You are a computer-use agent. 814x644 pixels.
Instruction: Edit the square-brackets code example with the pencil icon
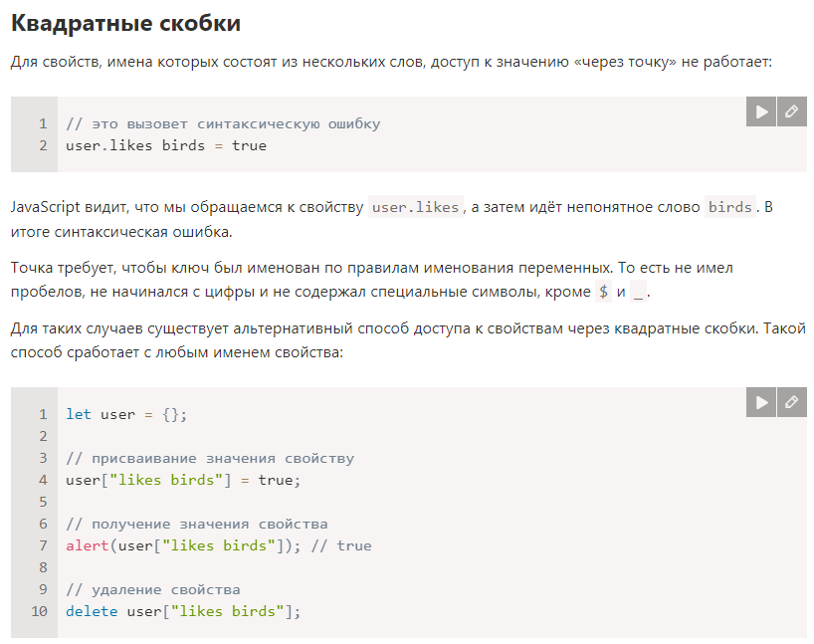[792, 402]
